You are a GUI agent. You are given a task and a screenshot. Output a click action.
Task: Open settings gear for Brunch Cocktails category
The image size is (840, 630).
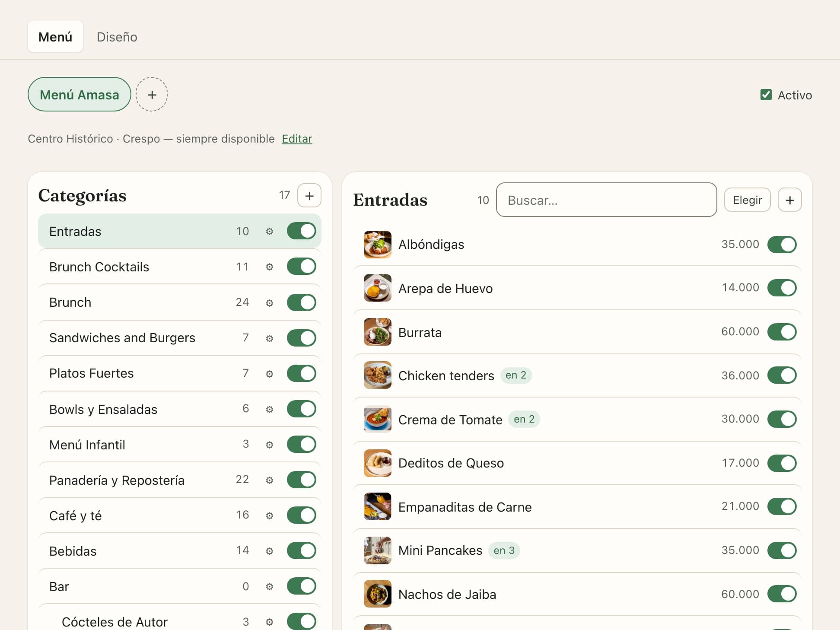pos(269,267)
